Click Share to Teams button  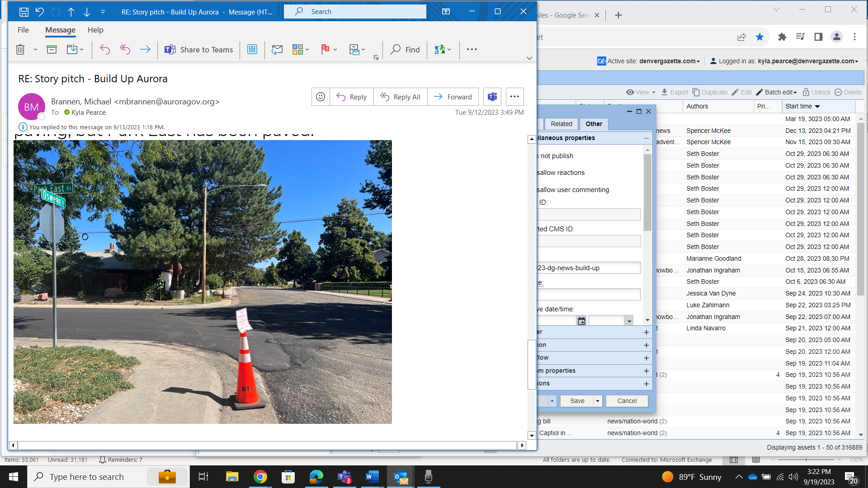(x=199, y=50)
